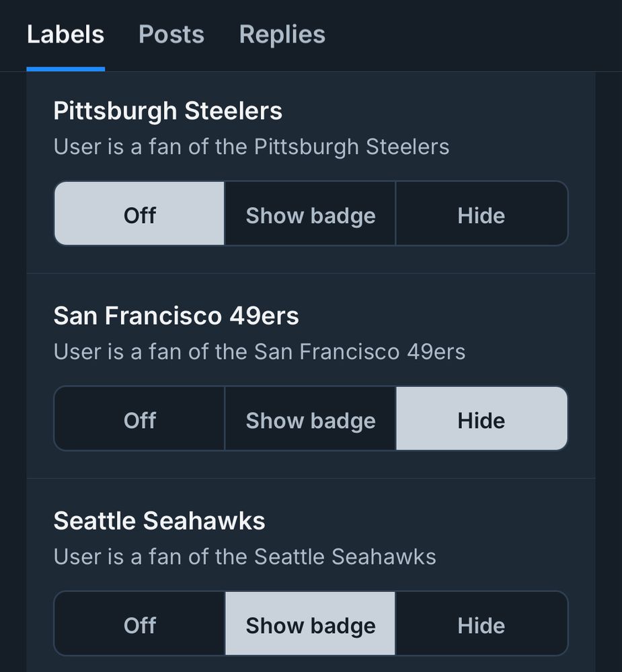622x672 pixels.
Task: Switch to the Replies tab
Action: click(282, 34)
